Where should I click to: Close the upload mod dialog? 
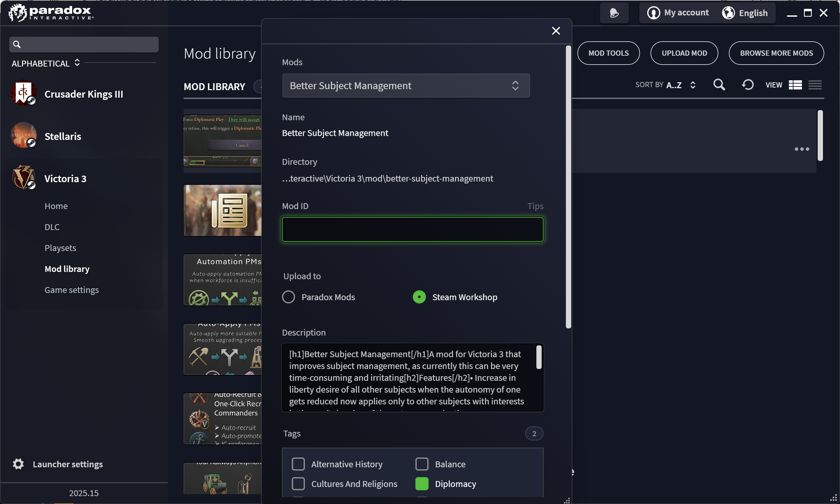pyautogui.click(x=556, y=31)
